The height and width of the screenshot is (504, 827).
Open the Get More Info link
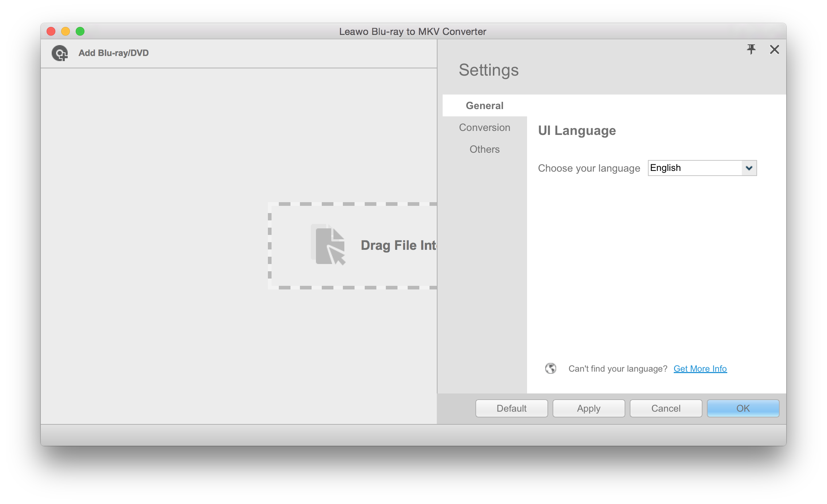coord(700,368)
